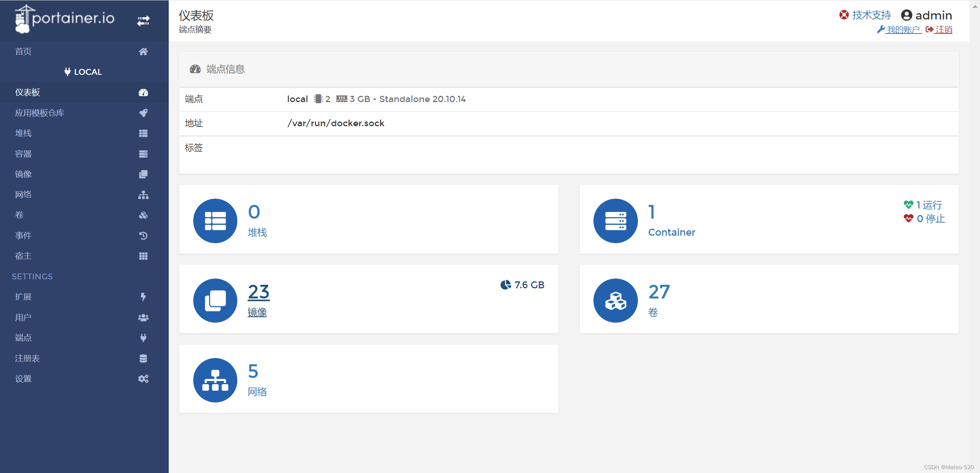Image resolution: width=980 pixels, height=473 pixels.
Task: Click the 7.6 GB image size
Action: click(x=522, y=285)
